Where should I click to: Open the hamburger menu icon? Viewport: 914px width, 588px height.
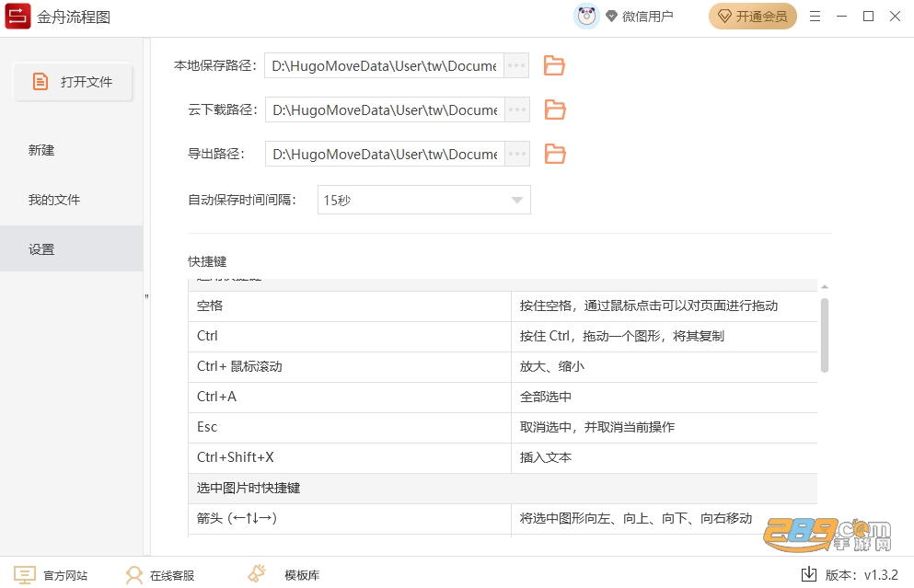pyautogui.click(x=815, y=17)
